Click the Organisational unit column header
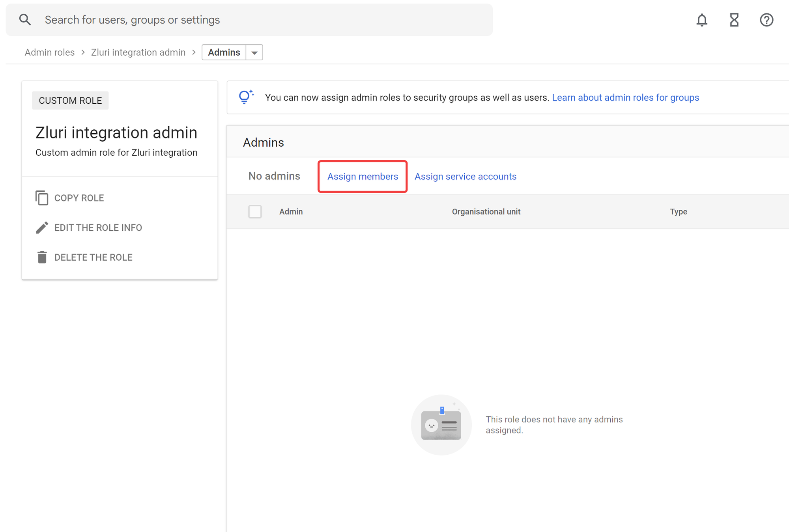Viewport: 789px width, 532px height. point(486,212)
